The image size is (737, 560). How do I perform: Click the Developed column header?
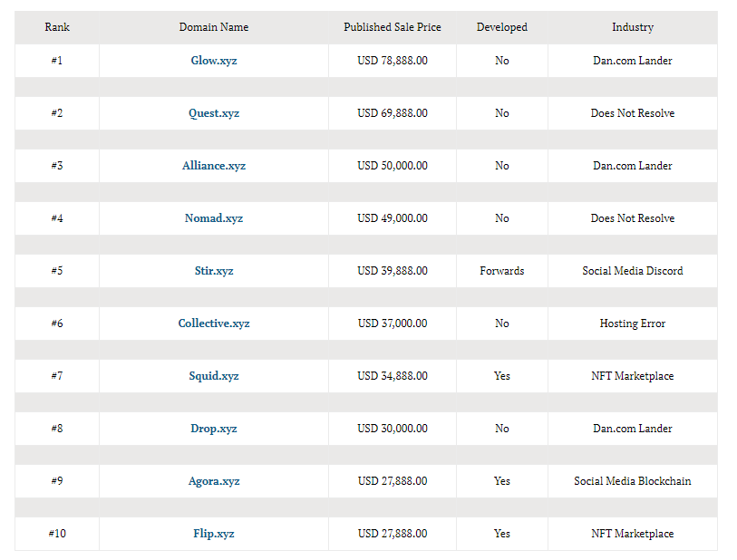click(501, 27)
